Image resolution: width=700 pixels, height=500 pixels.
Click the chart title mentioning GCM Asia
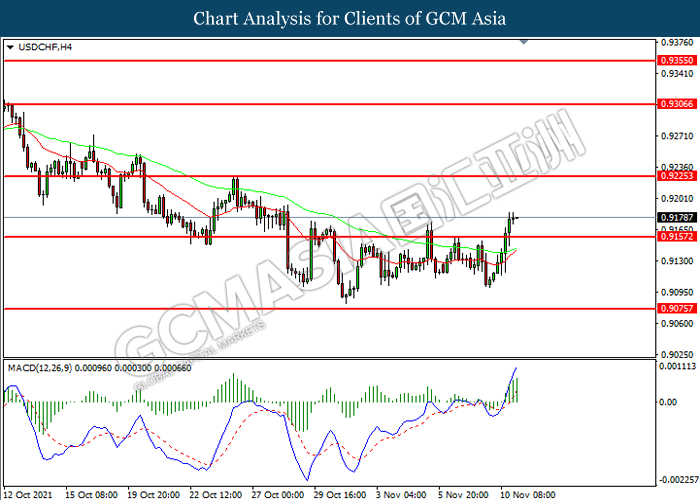350,18
